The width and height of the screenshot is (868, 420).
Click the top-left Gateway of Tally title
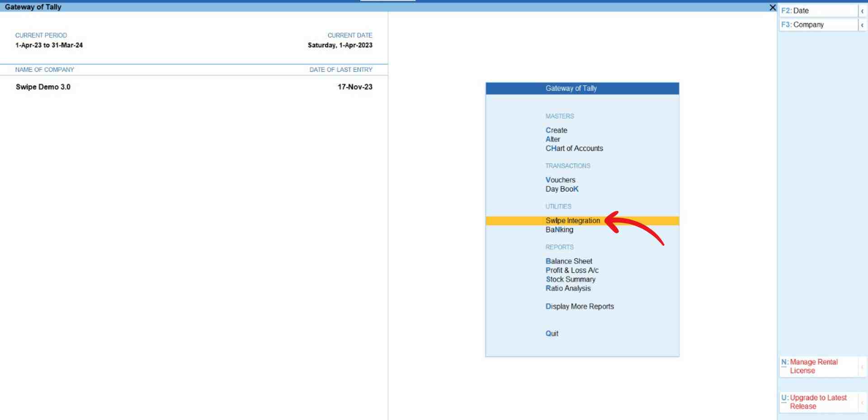pyautogui.click(x=33, y=7)
